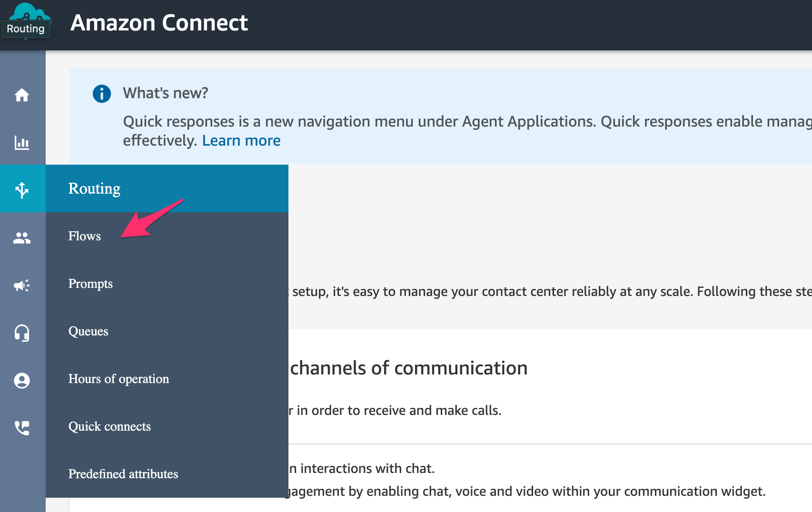The height and width of the screenshot is (512, 812).
Task: Click the Routing menu header
Action: (x=167, y=188)
